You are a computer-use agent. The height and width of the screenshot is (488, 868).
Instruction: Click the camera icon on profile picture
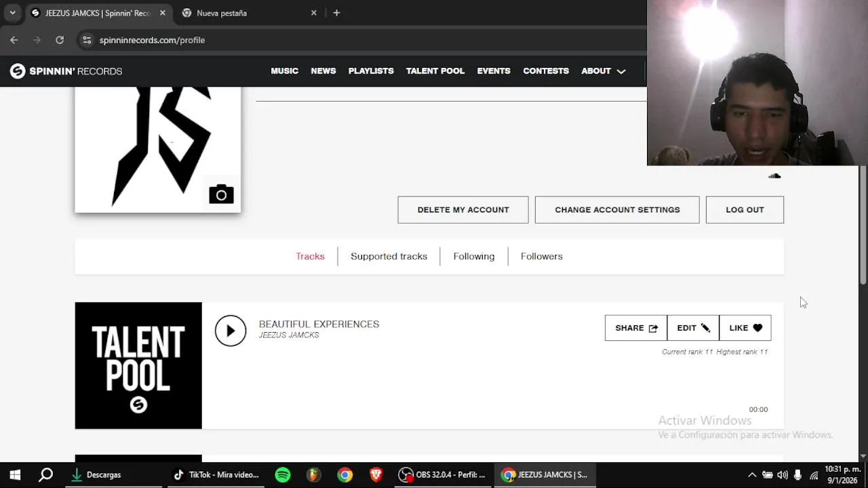221,195
